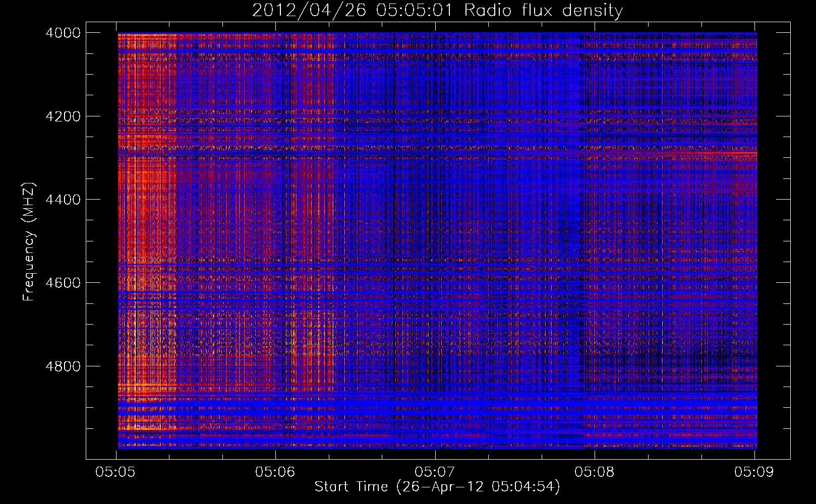Click the 05:08 time axis label

click(595, 472)
